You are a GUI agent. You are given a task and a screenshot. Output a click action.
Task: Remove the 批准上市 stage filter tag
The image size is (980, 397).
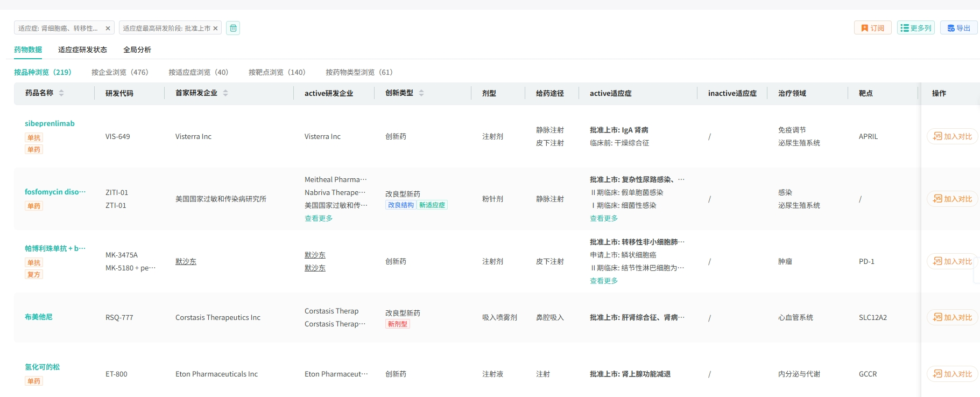pyautogui.click(x=215, y=29)
